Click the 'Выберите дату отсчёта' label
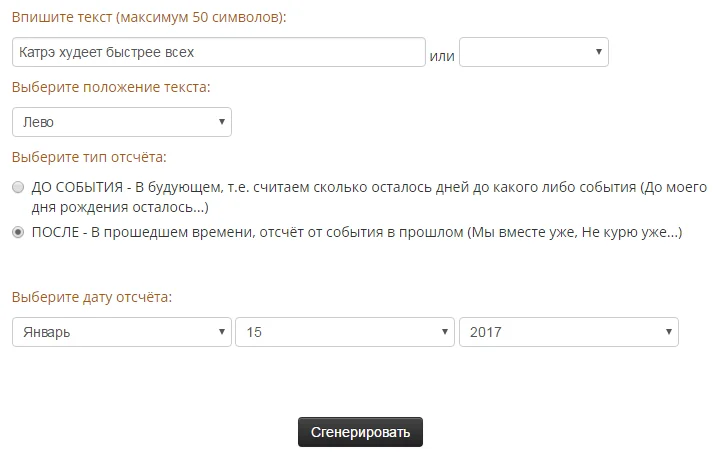The width and height of the screenshot is (719, 464). (92, 297)
